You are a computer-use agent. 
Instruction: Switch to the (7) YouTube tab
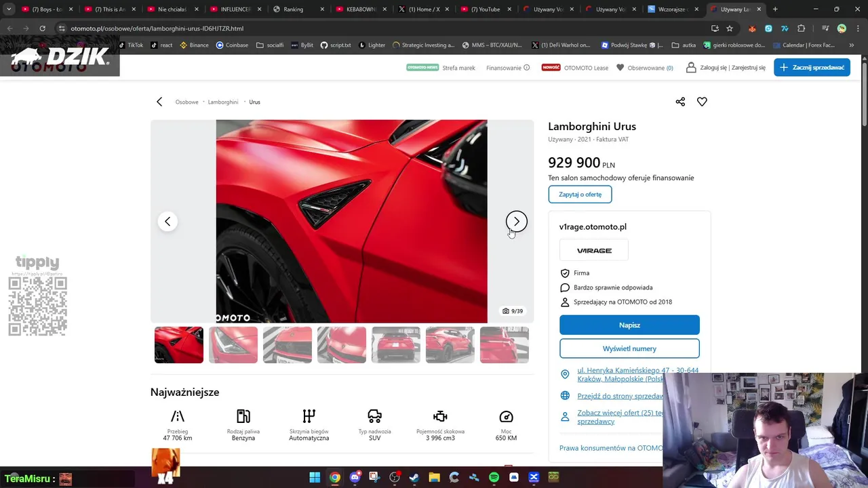coord(486,9)
